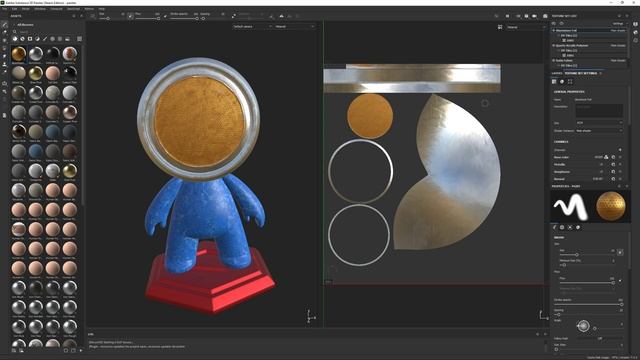Viewport: 640px width, 360px height.
Task: Open the Viewport menu
Action: 56,9
